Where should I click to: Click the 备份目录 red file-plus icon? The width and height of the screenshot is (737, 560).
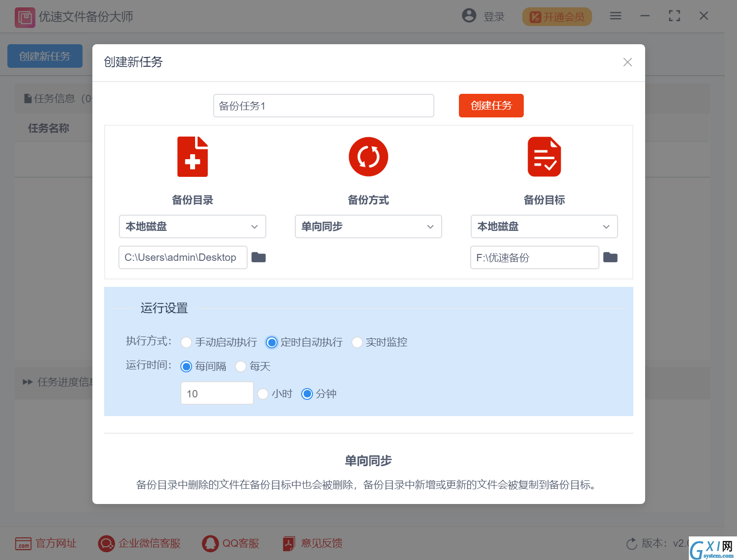[193, 157]
